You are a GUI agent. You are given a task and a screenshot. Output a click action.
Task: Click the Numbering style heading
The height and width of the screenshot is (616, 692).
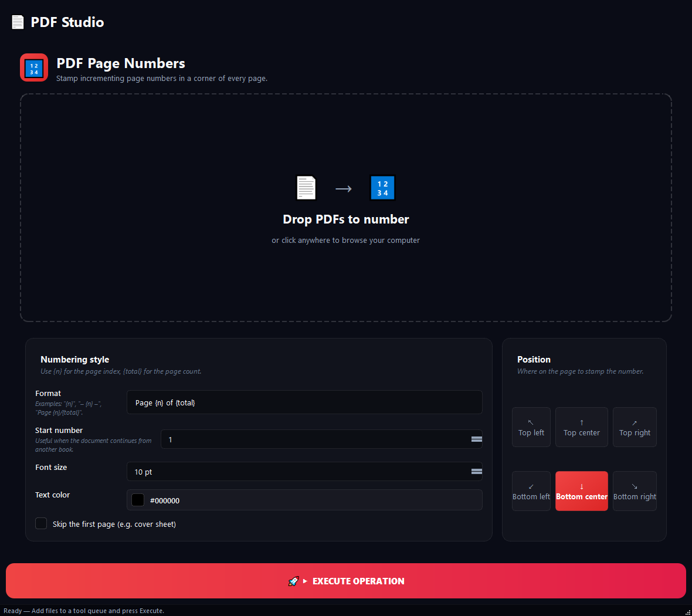tap(74, 360)
